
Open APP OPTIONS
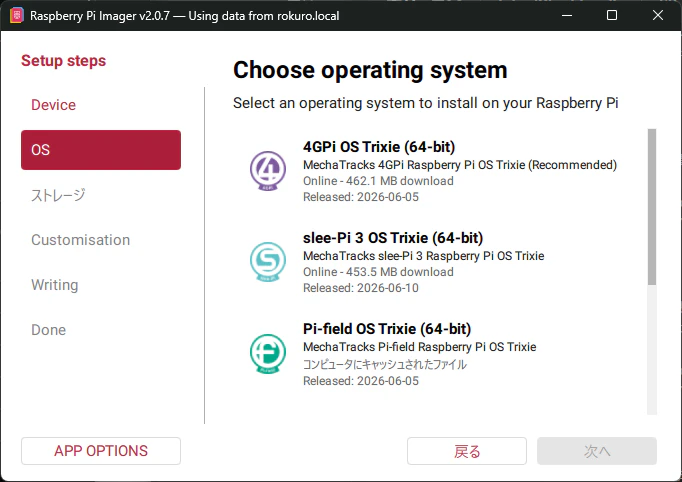click(101, 451)
